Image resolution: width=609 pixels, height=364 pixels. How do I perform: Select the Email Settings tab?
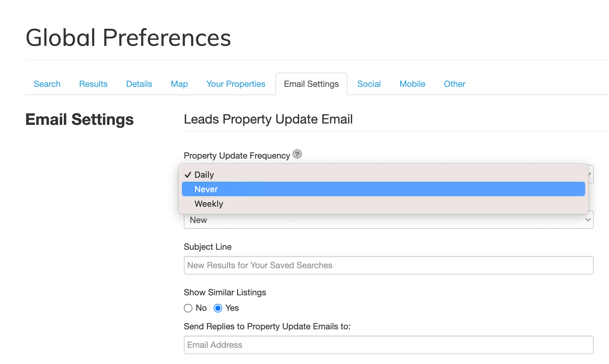coord(311,84)
